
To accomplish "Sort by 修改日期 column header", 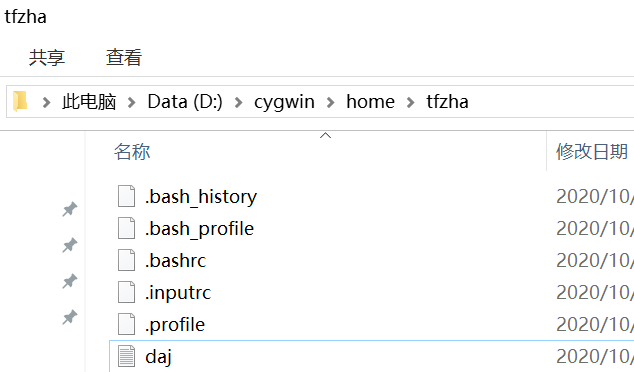I will pos(592,152).
